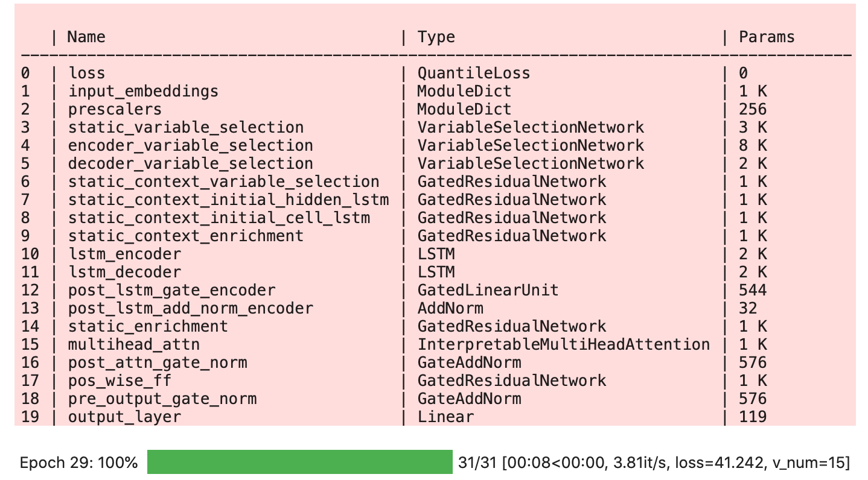Select the 'multihead_attn' layer name
Image resolution: width=868 pixels, height=480 pixels.
pos(133,344)
